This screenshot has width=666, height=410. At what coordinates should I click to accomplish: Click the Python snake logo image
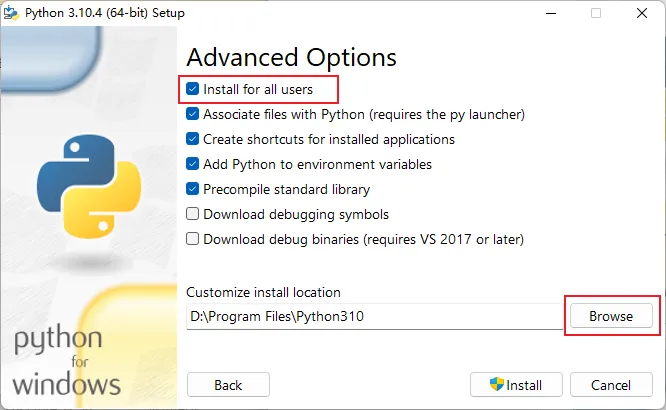(89, 186)
